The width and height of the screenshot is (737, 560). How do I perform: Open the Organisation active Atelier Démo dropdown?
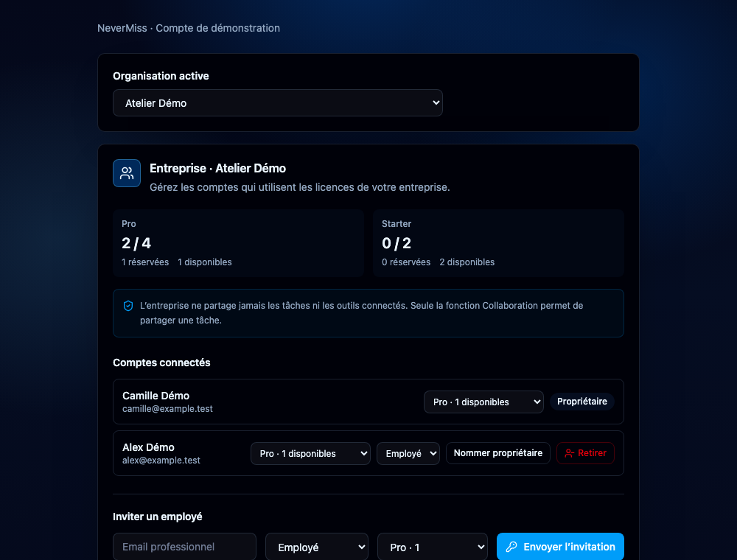click(x=278, y=103)
